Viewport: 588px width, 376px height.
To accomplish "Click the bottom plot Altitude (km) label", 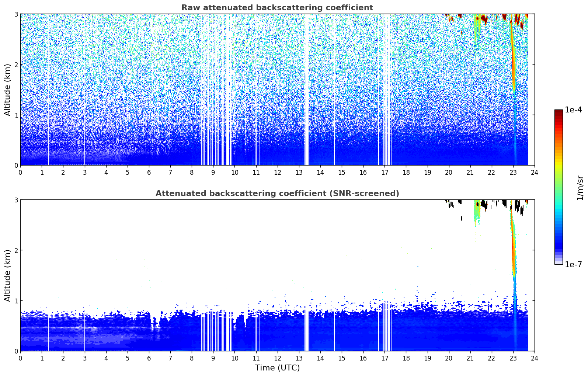I will tap(8, 275).
